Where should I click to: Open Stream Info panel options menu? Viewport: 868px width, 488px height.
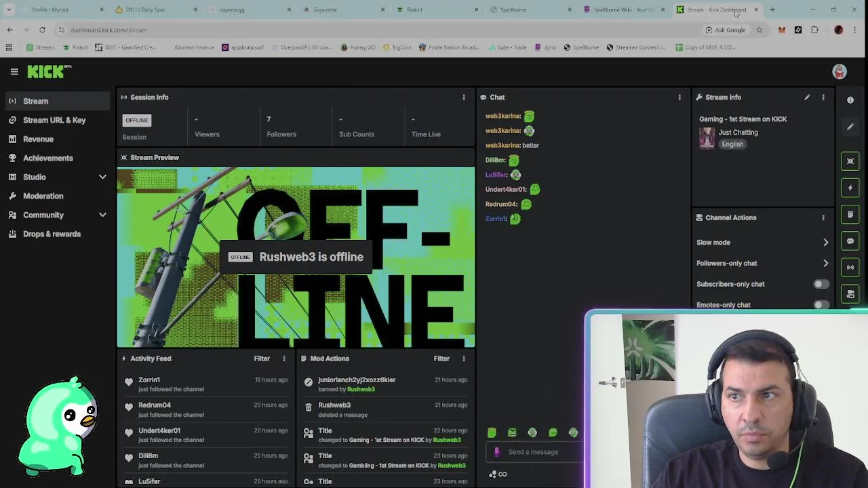(x=823, y=98)
